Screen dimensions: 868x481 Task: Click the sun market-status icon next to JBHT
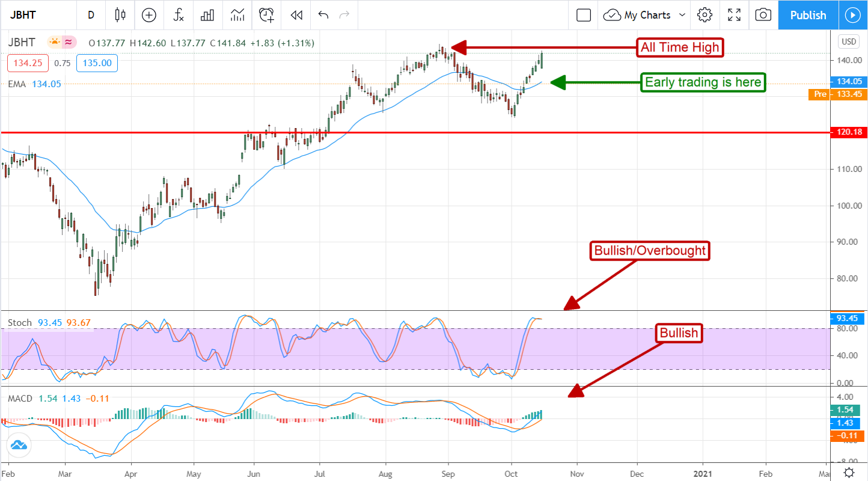[x=54, y=42]
